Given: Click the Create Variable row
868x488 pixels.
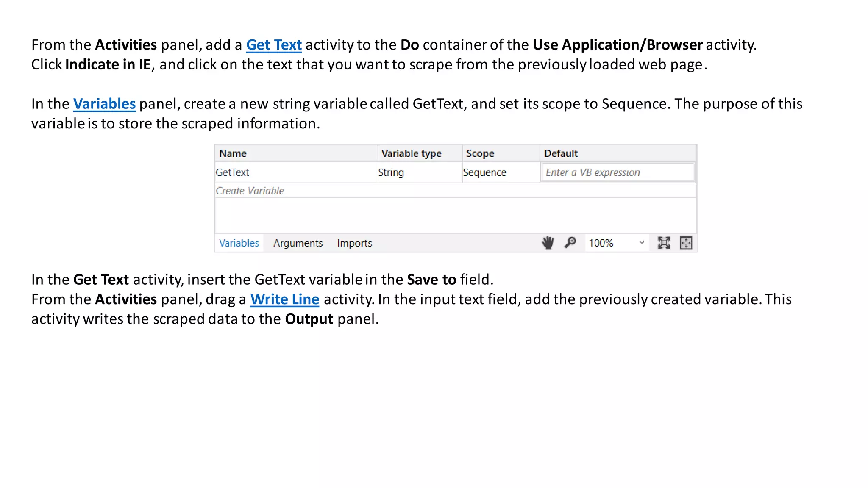Looking at the screenshot, I should 250,191.
